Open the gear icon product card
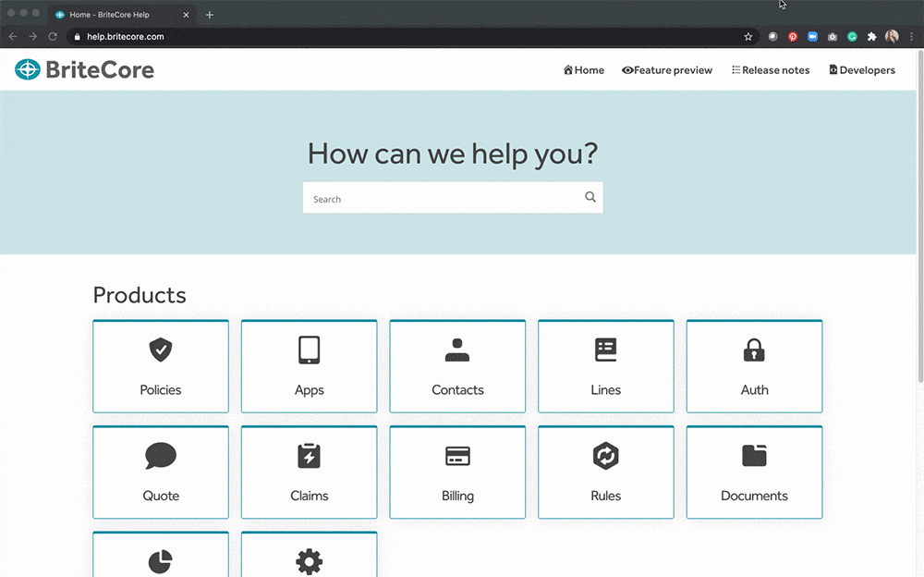The width and height of the screenshot is (924, 577). pyautogui.click(x=309, y=555)
